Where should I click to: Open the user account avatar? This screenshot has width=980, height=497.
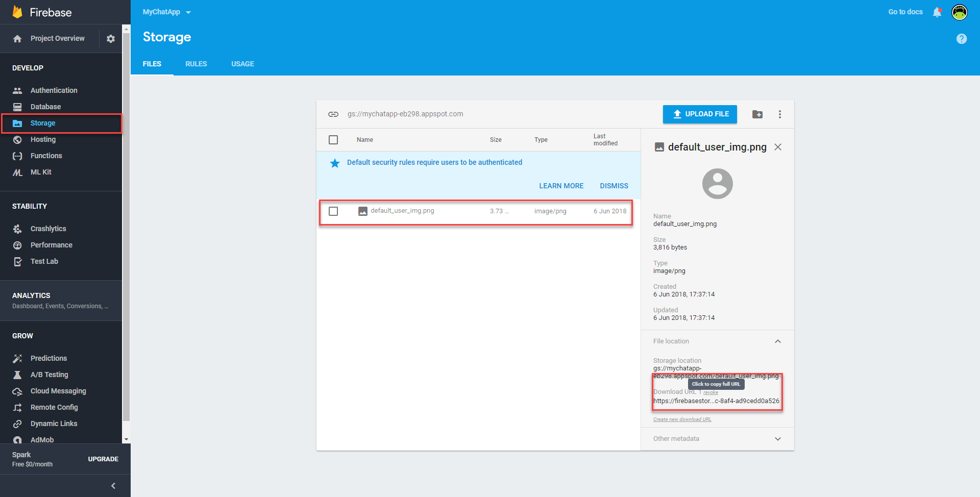click(x=960, y=12)
